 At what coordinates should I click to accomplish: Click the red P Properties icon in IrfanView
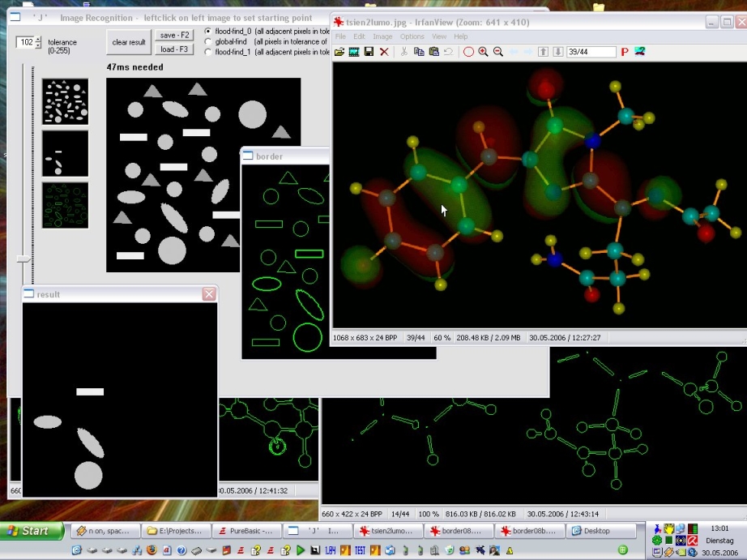625,52
